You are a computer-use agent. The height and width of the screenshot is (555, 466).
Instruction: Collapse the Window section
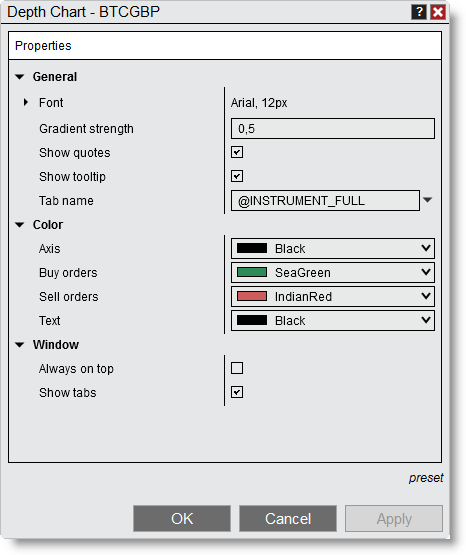(20, 345)
